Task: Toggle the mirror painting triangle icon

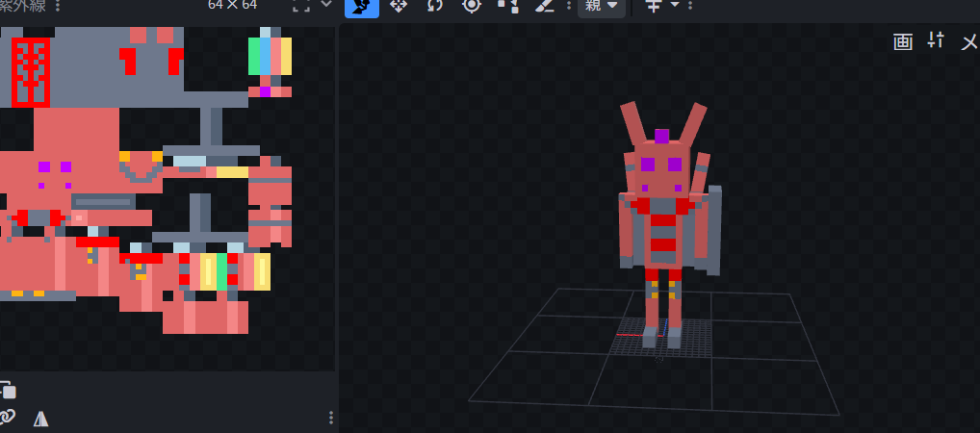Action: (x=40, y=419)
